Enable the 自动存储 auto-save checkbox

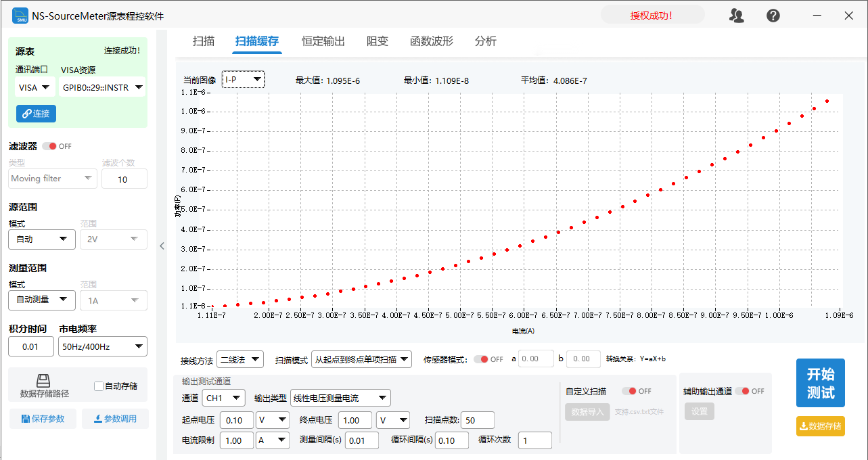point(99,386)
